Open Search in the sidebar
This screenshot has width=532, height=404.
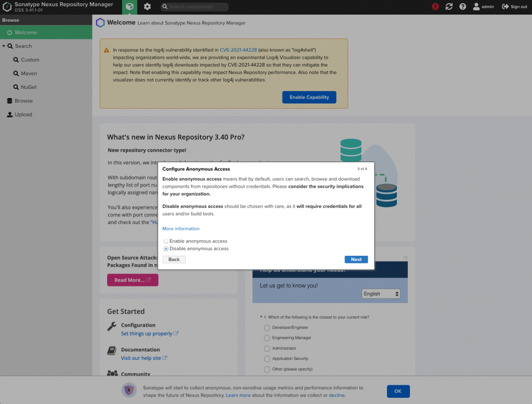tap(23, 46)
